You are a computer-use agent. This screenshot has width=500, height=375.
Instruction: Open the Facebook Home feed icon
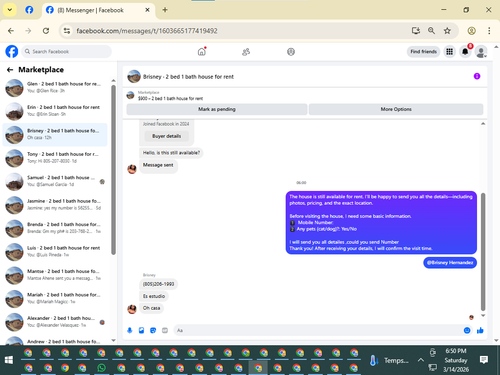pyautogui.click(x=202, y=52)
